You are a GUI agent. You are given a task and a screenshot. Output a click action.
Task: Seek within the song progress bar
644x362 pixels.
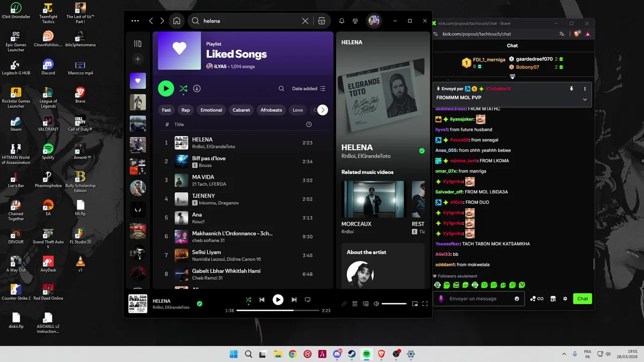[x=278, y=311]
